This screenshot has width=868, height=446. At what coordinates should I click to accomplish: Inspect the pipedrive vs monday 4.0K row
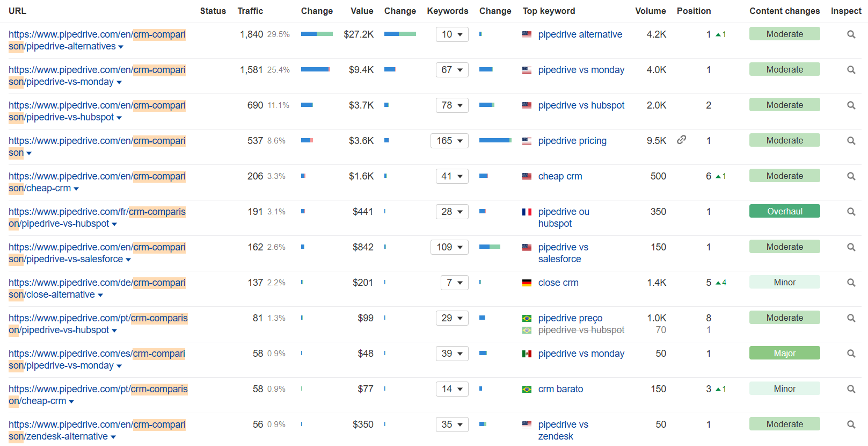[x=851, y=70]
